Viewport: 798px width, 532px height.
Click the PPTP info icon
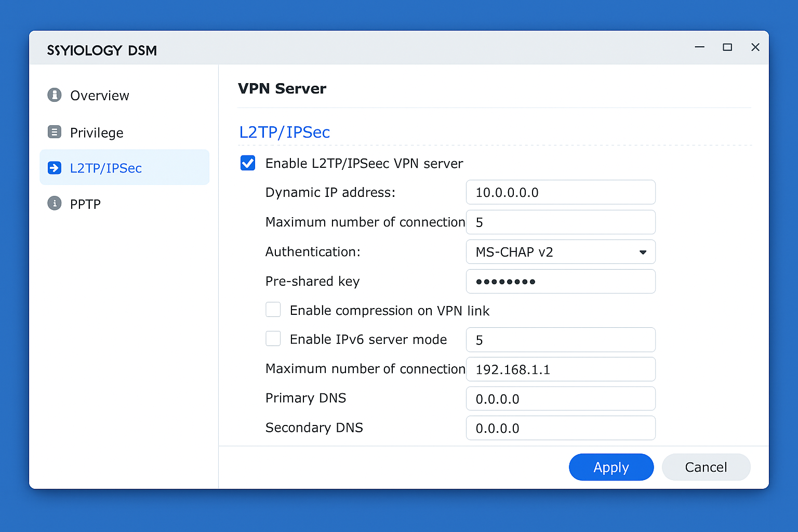pyautogui.click(x=55, y=203)
